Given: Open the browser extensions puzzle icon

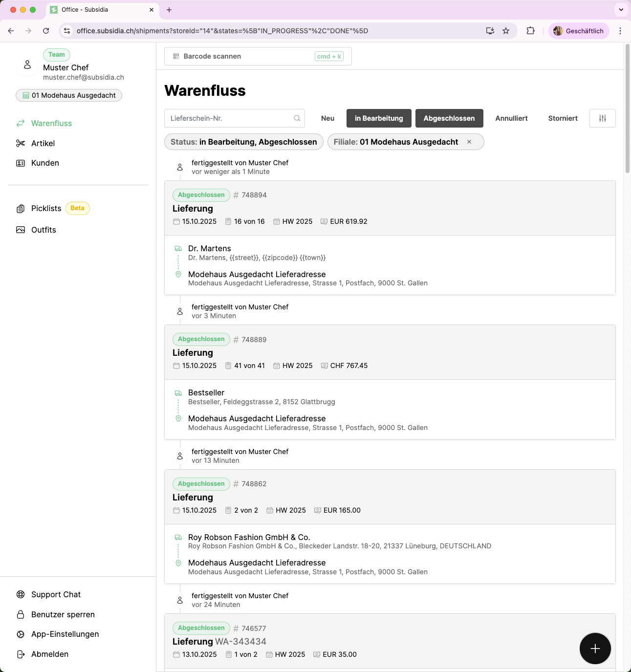Looking at the screenshot, I should 530,31.
